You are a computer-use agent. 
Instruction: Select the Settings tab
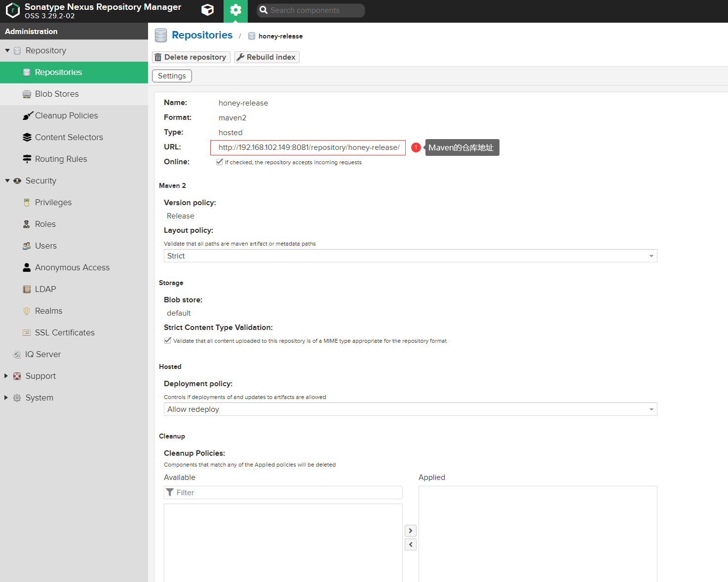click(172, 76)
